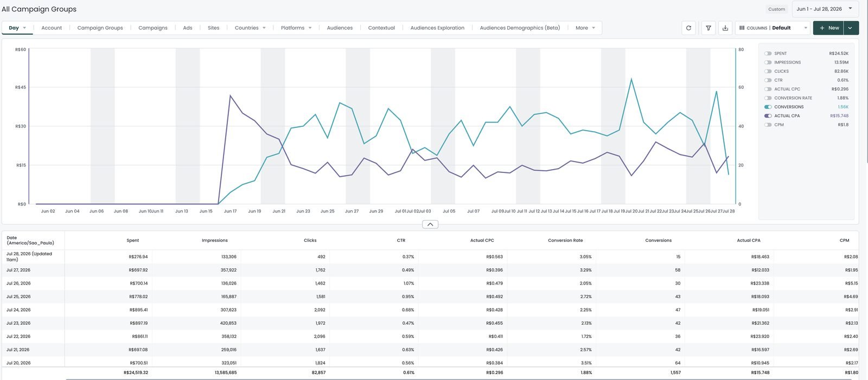
Task: Switch to the Sites tab
Action: coord(214,28)
